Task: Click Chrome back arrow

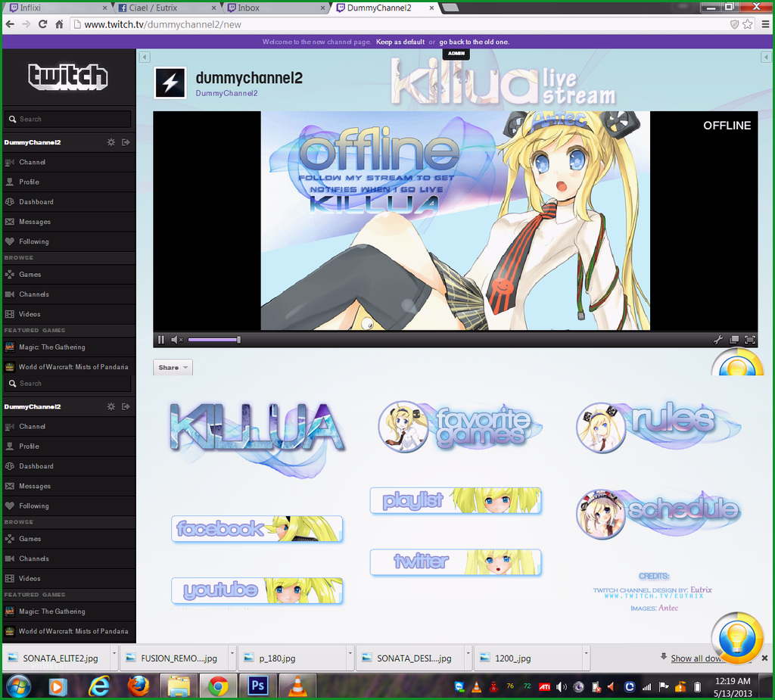Action: coord(10,24)
